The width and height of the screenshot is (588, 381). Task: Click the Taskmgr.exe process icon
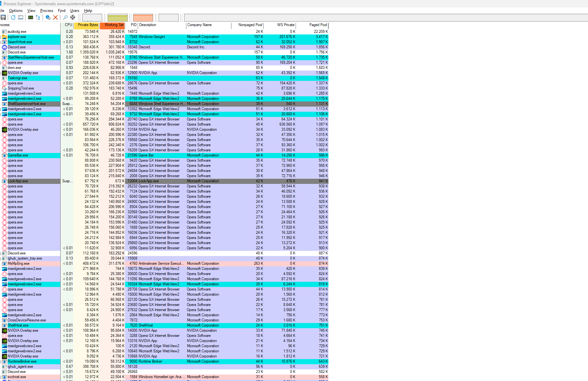point(5,78)
